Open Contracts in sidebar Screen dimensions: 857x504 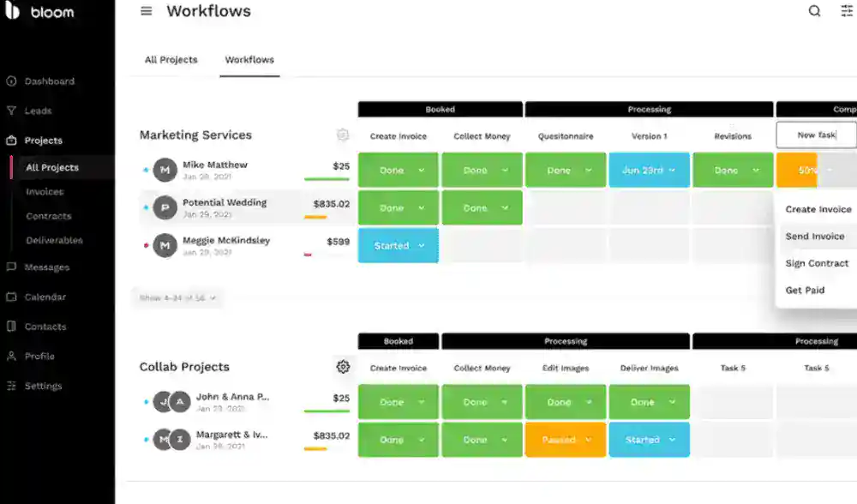[49, 216]
